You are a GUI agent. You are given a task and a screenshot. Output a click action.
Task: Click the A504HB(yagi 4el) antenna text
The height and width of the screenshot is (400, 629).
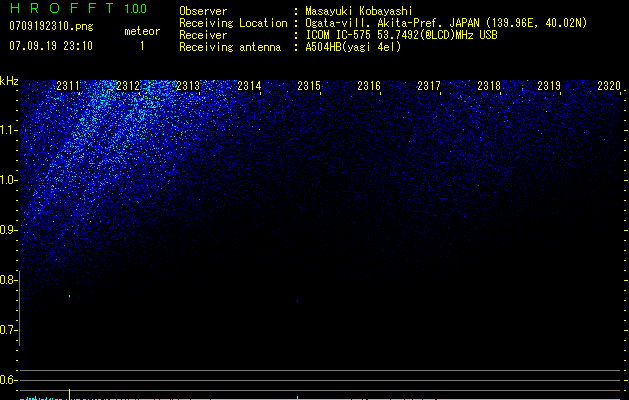[x=353, y=47]
